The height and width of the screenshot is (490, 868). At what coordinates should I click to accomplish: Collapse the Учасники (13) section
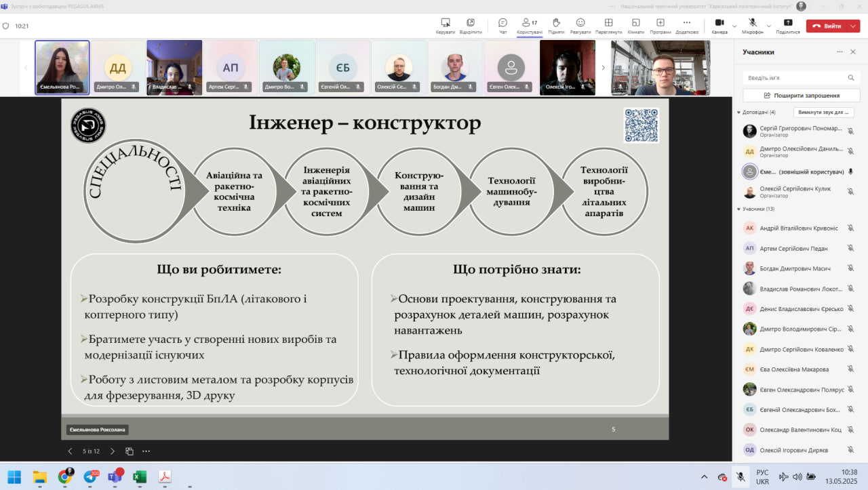tap(738, 209)
